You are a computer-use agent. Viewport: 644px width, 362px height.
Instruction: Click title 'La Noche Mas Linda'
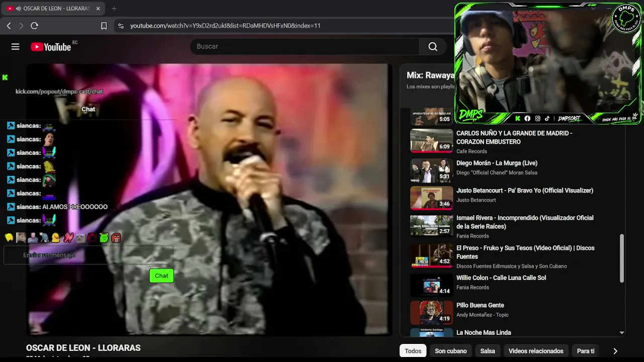pyautogui.click(x=484, y=332)
